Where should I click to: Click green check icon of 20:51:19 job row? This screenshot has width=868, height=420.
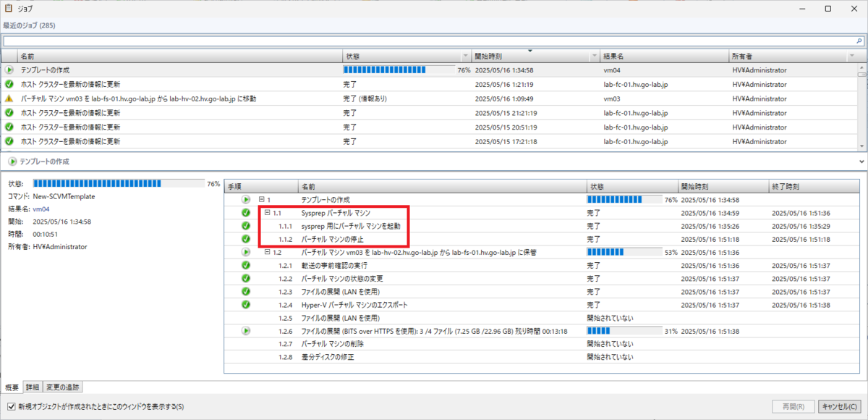(9, 127)
